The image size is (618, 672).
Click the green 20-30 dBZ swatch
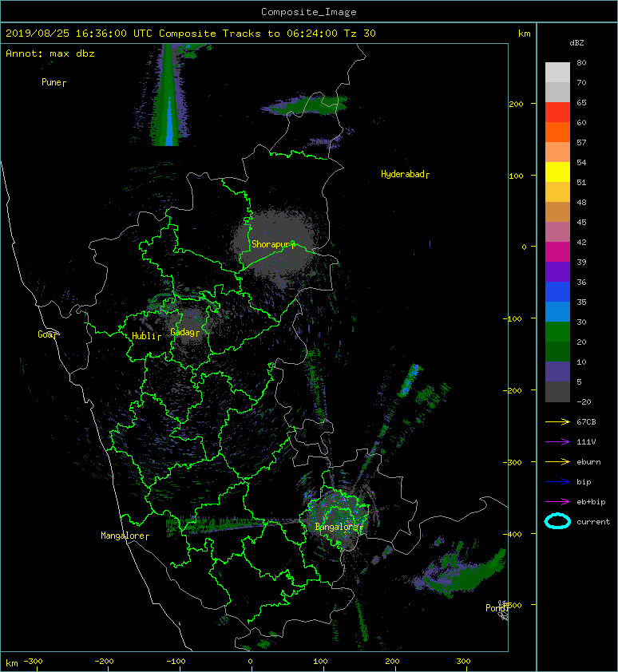pos(557,332)
